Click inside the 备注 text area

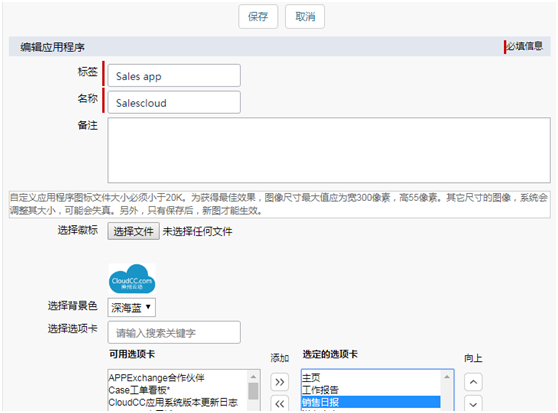click(x=329, y=150)
